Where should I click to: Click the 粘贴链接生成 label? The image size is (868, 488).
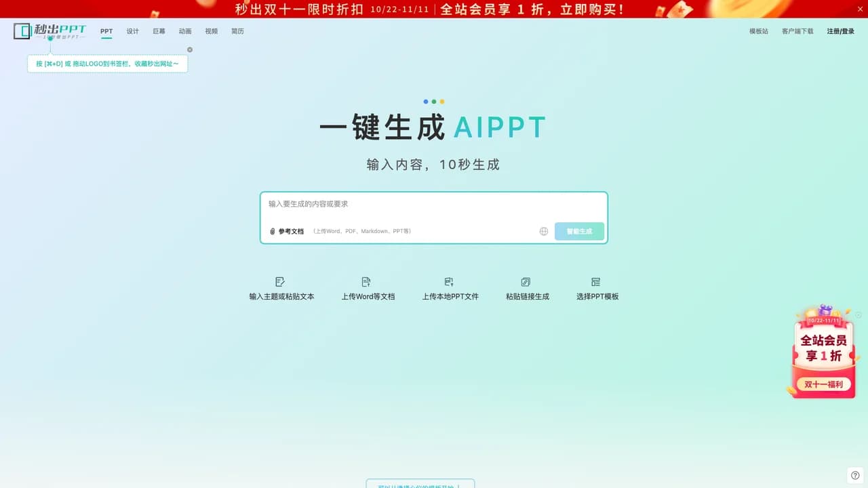[528, 296]
